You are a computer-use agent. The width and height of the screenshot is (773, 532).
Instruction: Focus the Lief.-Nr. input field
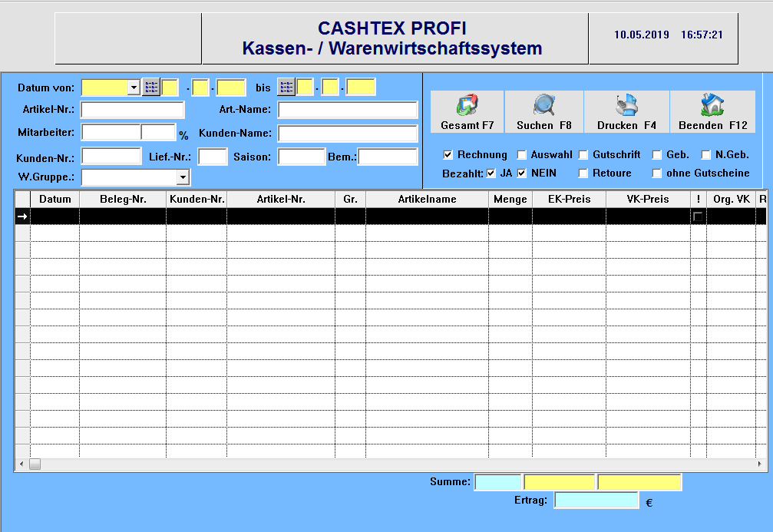213,157
